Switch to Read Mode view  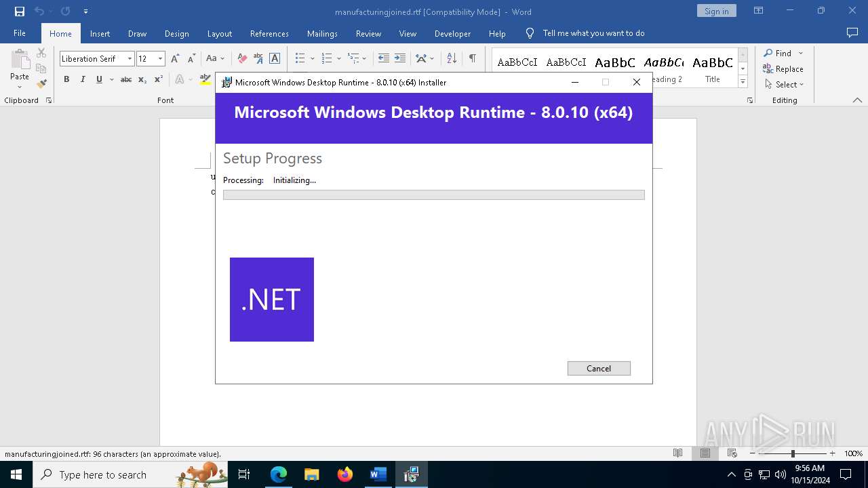tap(677, 453)
